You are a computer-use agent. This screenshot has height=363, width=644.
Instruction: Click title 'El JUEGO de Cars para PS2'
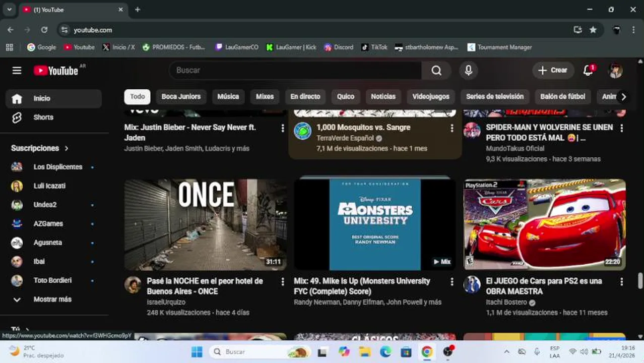click(x=544, y=286)
